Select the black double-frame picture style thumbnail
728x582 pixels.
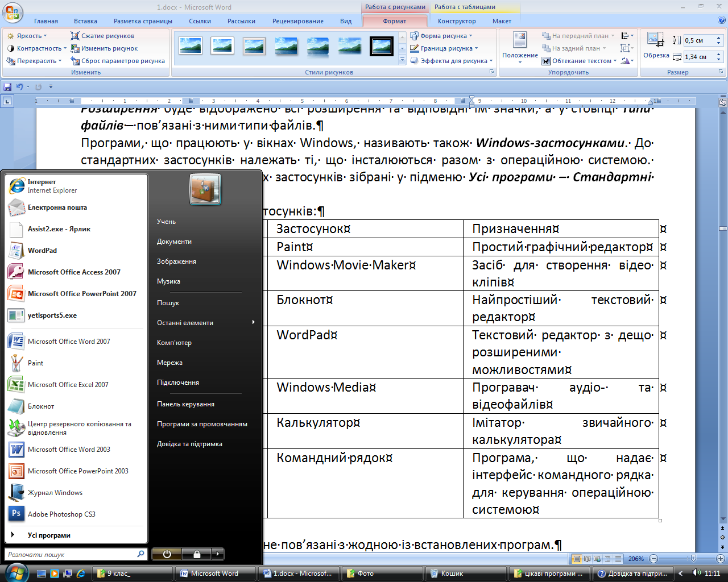[382, 46]
